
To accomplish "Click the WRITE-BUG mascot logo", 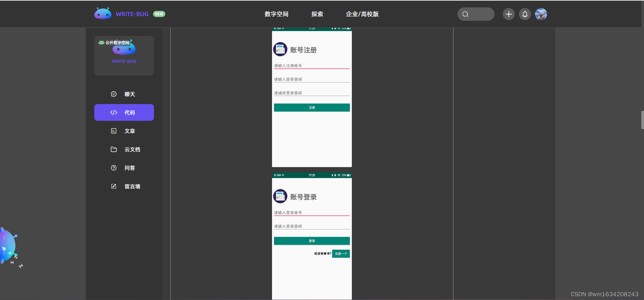I will tap(103, 14).
